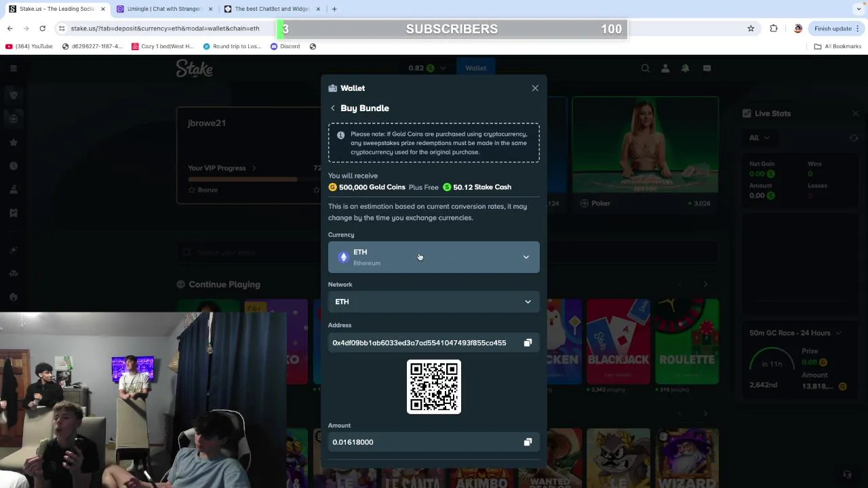Open the Poker game card

(x=645, y=154)
